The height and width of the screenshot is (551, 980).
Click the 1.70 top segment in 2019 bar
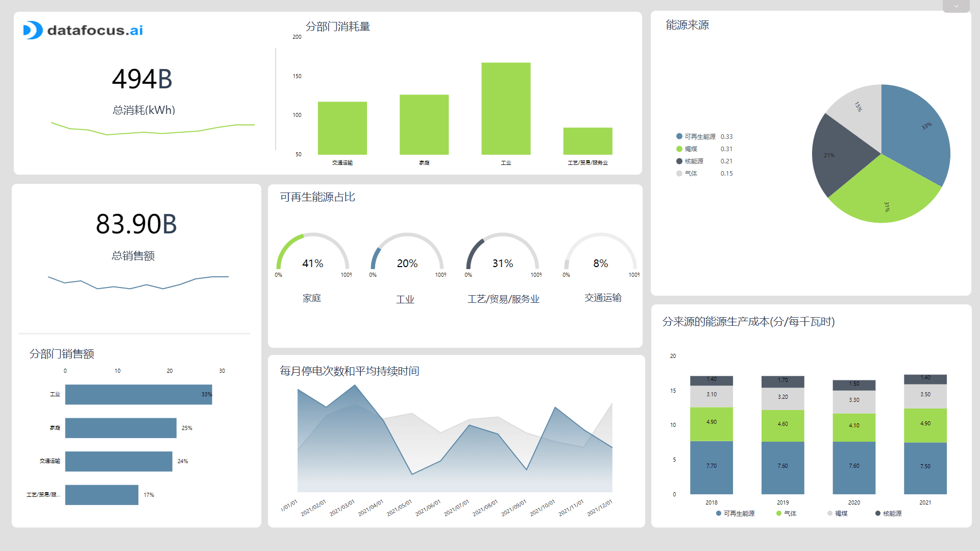(x=783, y=382)
